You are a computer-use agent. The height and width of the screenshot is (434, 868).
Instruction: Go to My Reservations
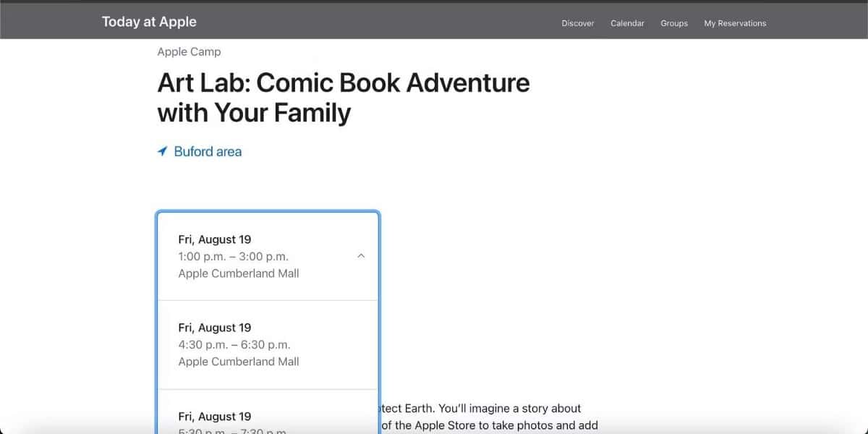pyautogui.click(x=735, y=22)
